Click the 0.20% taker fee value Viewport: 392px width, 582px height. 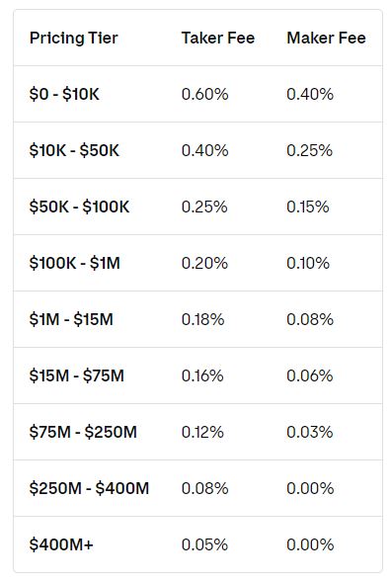tap(204, 264)
